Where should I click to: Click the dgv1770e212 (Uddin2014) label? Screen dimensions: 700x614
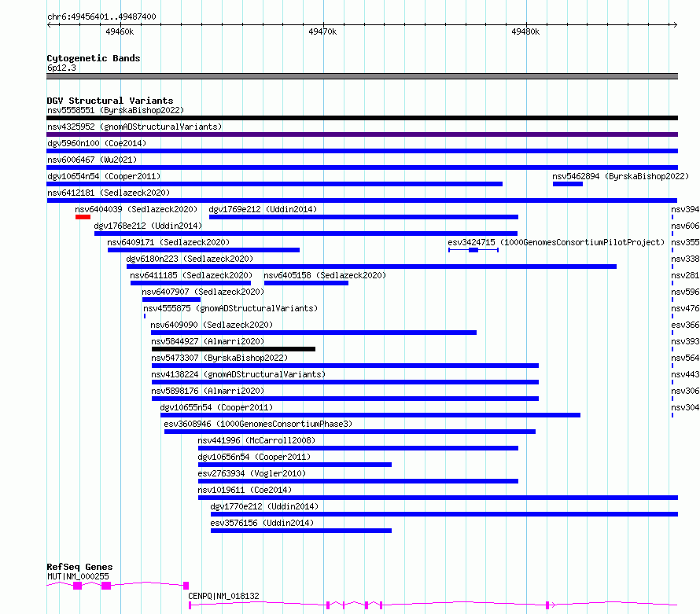click(x=264, y=506)
